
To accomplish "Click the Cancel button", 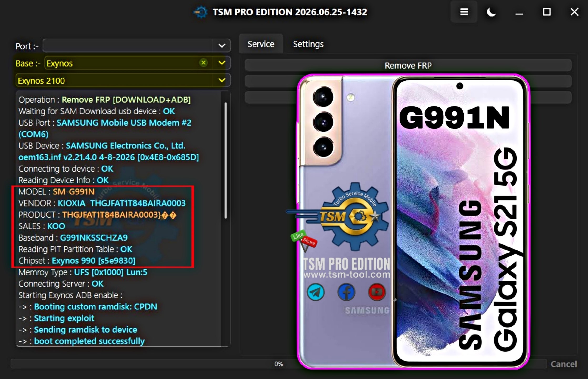I will coord(564,364).
